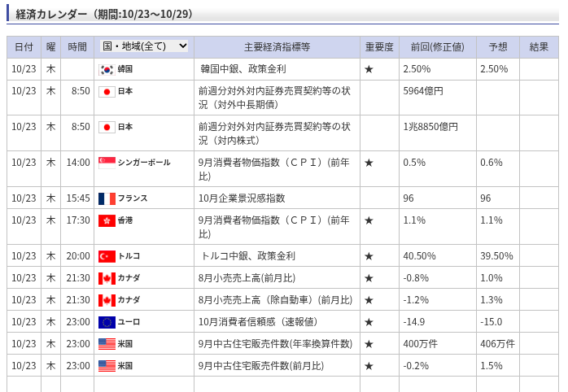Click US flag in 中古住宅販売件数(前月比) row
The height and width of the screenshot is (392, 568).
click(107, 366)
